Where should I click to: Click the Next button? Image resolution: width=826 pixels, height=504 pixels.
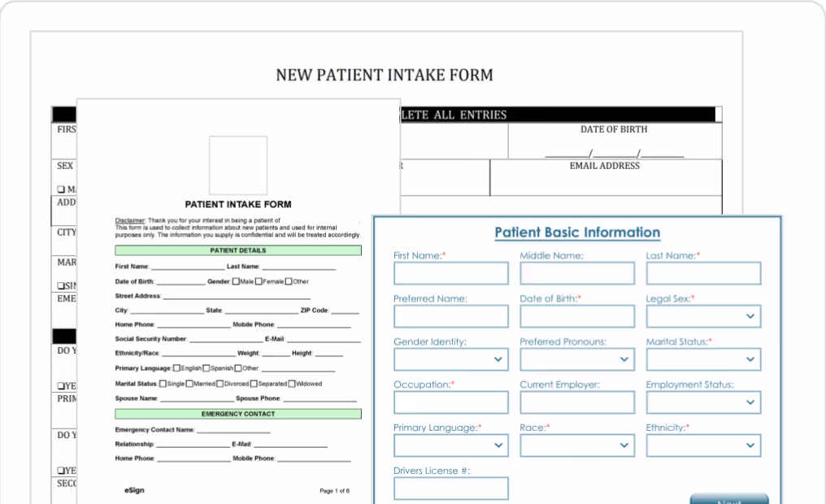728,499
